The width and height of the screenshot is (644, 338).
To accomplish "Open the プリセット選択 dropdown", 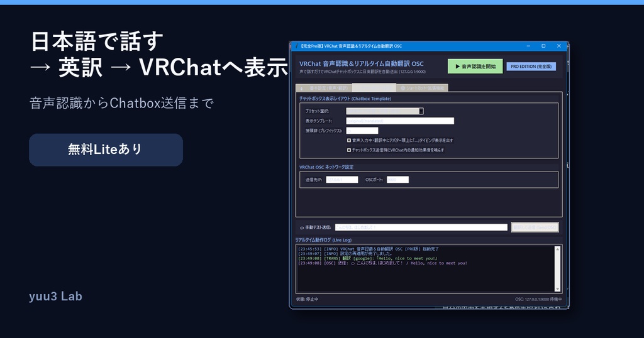I will click(x=385, y=111).
